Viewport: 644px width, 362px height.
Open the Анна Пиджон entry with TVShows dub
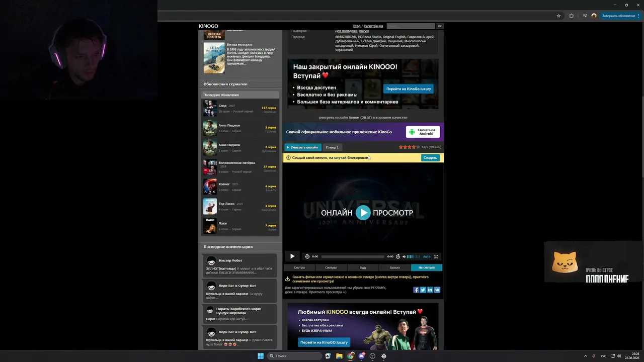[x=240, y=128]
